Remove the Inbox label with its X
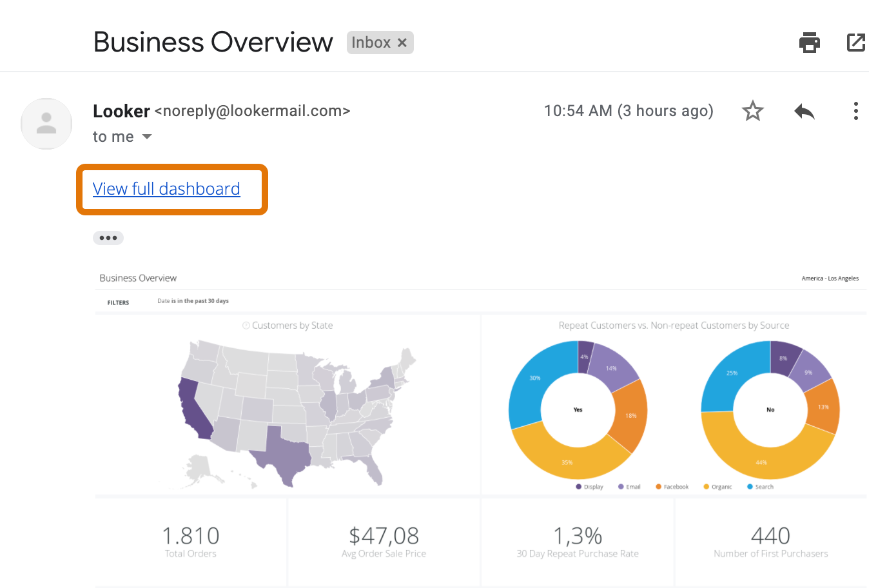 click(x=403, y=42)
